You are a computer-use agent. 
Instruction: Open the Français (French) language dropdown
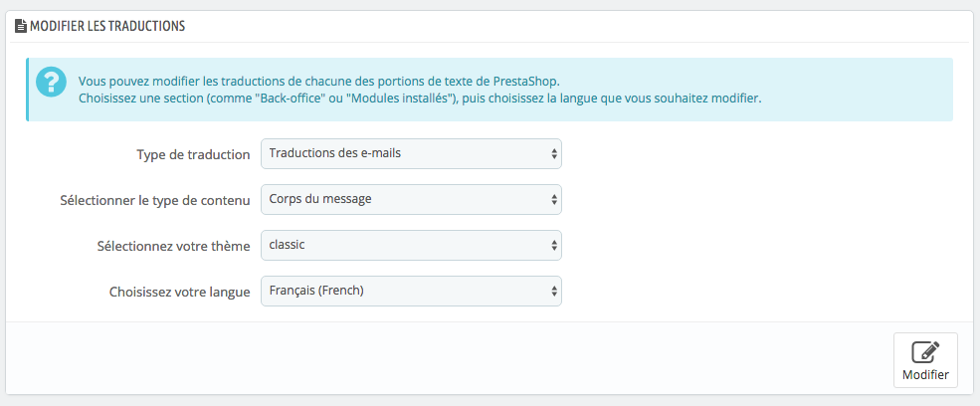410,291
